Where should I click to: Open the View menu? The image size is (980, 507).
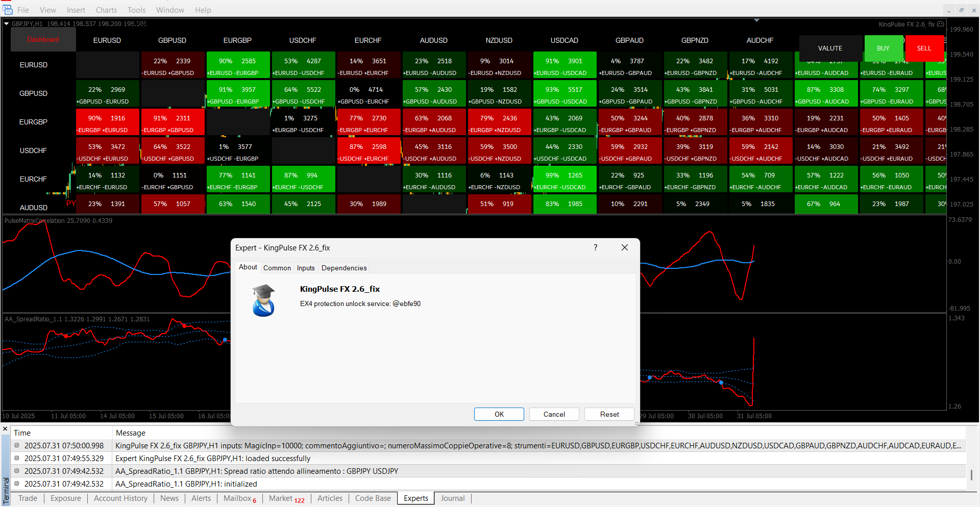coord(48,10)
